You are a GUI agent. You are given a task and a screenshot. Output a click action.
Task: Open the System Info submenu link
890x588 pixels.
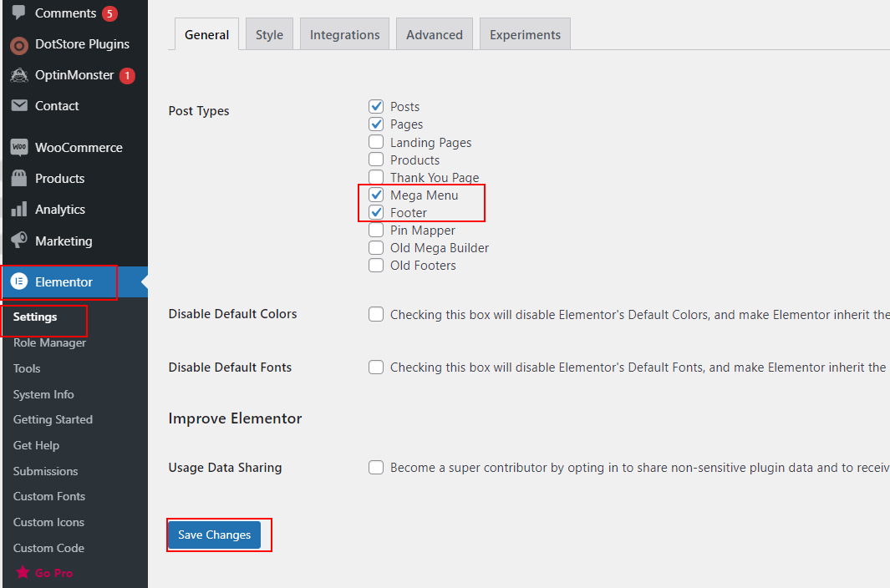click(x=43, y=394)
